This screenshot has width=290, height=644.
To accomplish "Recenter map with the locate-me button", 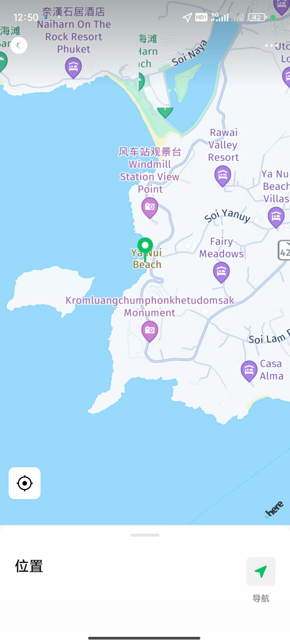I will [24, 483].
